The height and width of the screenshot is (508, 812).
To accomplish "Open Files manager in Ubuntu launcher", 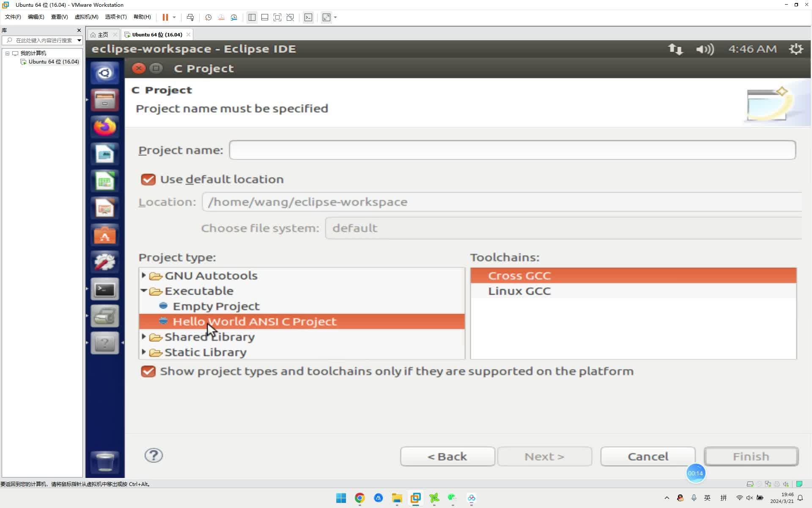I will coord(104,100).
